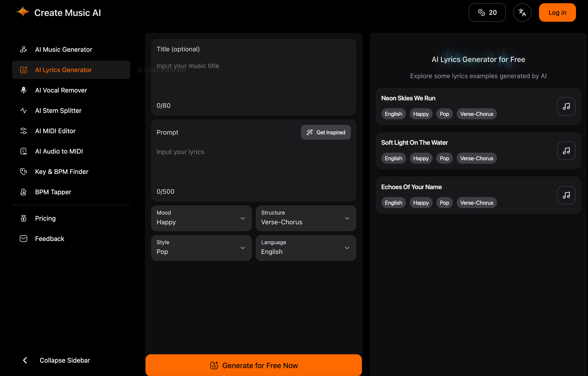Open the Mood dropdown

coord(201,218)
